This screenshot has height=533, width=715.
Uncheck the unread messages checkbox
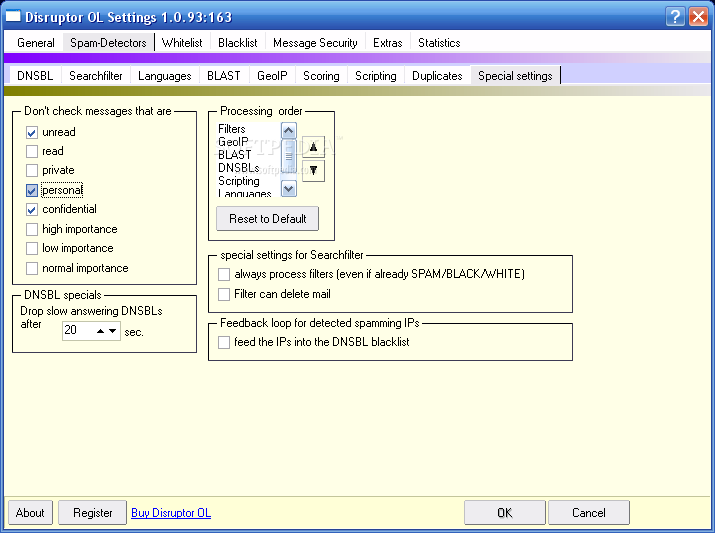(x=32, y=133)
